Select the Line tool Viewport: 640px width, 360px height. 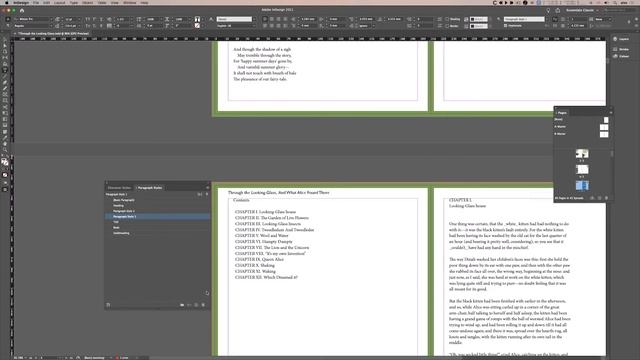[5, 76]
